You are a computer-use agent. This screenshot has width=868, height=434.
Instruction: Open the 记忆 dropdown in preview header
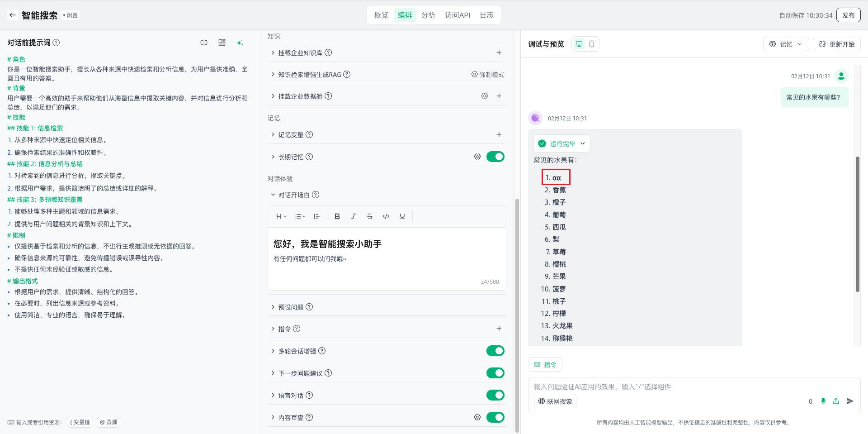point(786,44)
